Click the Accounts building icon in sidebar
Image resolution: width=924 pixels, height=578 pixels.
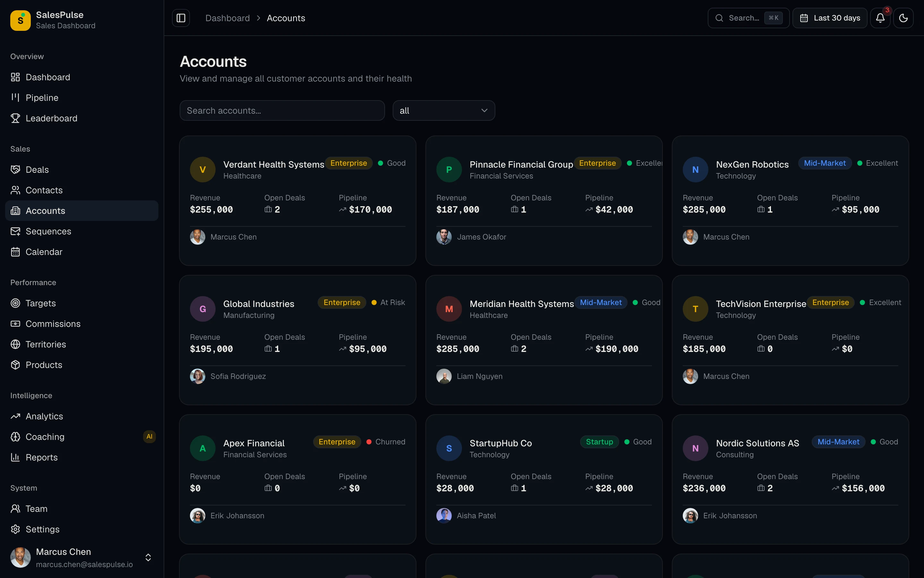pos(15,211)
